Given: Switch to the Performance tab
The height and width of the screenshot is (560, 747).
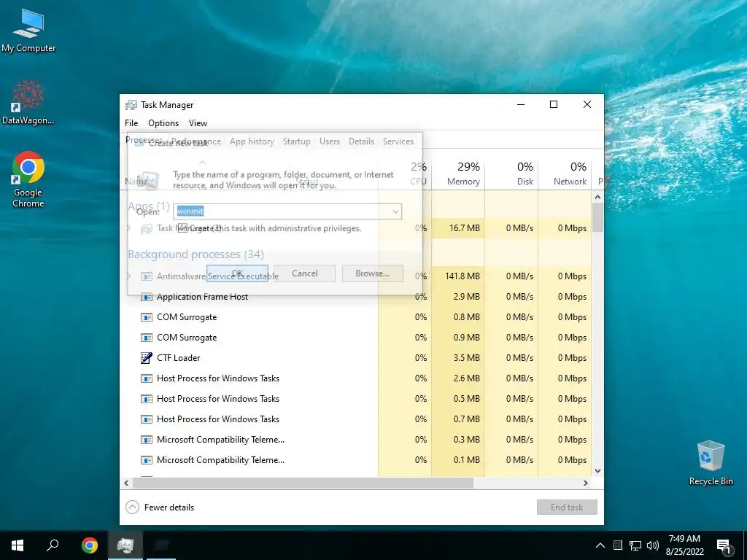Looking at the screenshot, I should point(196,141).
